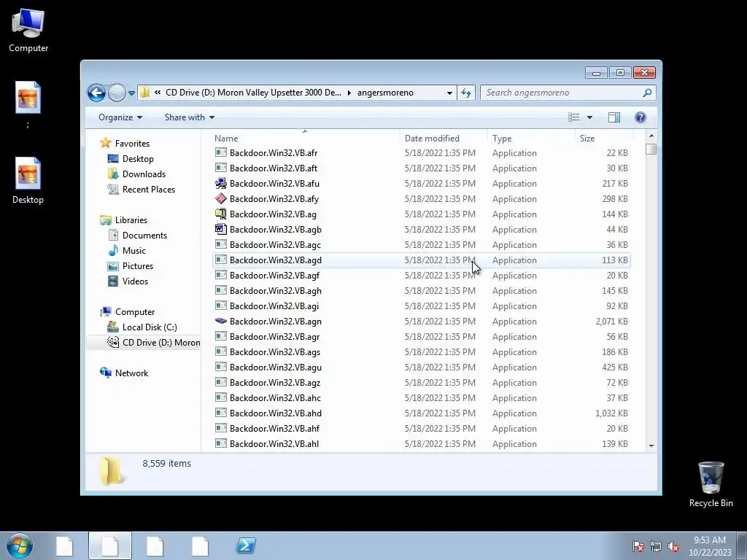Open the Organize menu
This screenshot has height=560, width=747.
[x=120, y=117]
